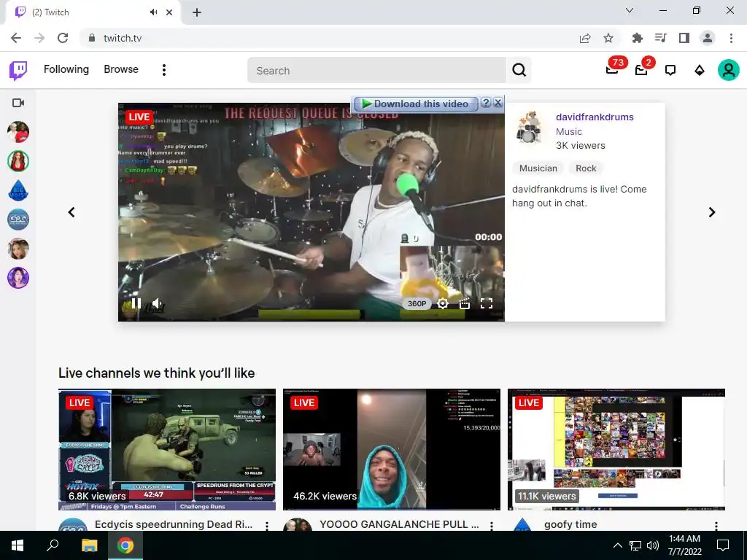The width and height of the screenshot is (747, 560).
Task: Open the first followed channel avatar in sidebar
Action: point(18,132)
